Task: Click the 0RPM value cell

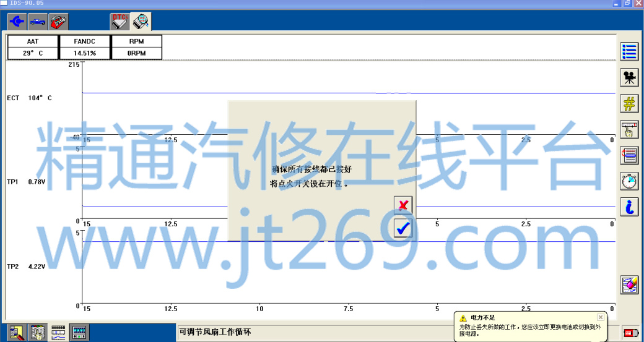Action: (x=136, y=53)
